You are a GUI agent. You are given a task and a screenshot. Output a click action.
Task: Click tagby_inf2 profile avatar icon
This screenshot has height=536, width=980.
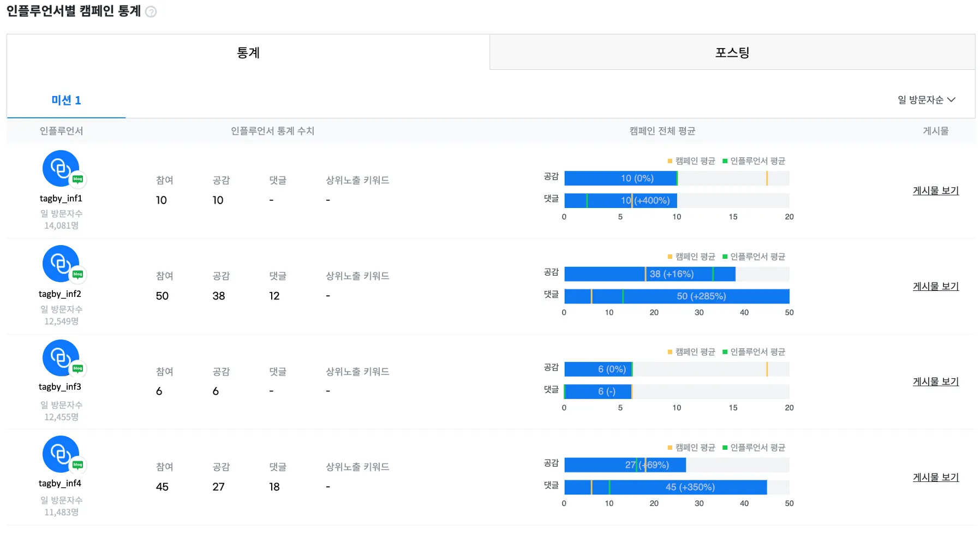pos(60,263)
